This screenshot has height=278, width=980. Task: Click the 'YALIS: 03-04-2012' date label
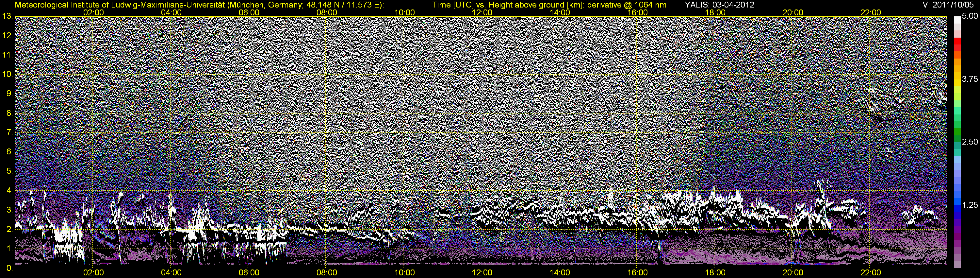[x=720, y=5]
